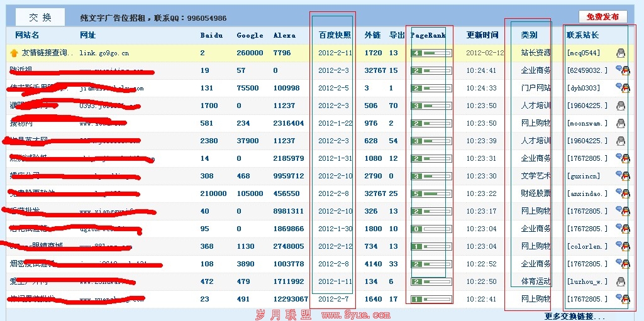This screenshot has height=321, width=644.
Task: Click the PageRank 5 bar for 财经股票 row
Action: pyautogui.click(x=431, y=193)
